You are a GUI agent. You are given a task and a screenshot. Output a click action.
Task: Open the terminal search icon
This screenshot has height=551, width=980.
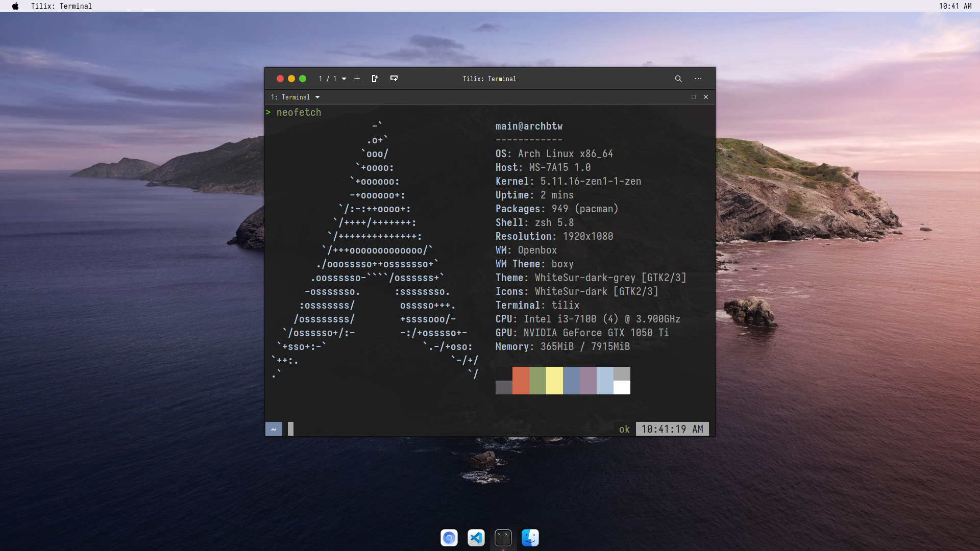click(x=678, y=79)
